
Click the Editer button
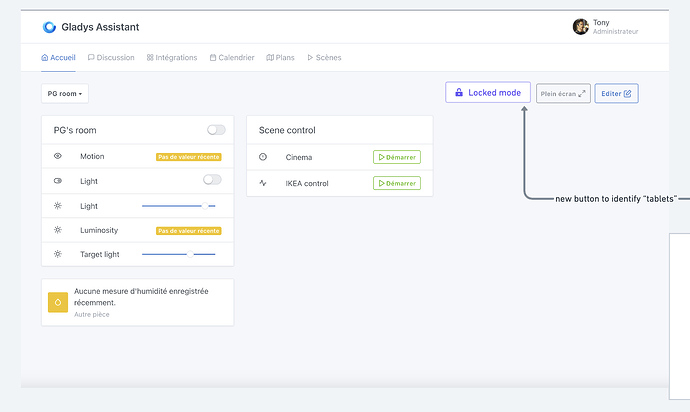616,93
